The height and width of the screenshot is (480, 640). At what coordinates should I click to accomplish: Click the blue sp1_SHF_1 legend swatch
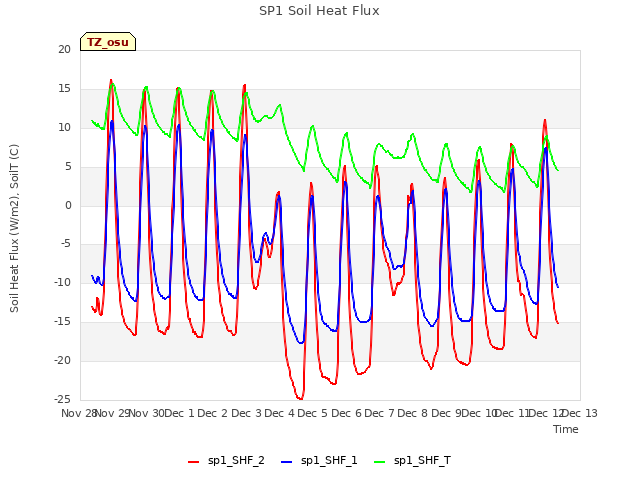[x=287, y=462]
